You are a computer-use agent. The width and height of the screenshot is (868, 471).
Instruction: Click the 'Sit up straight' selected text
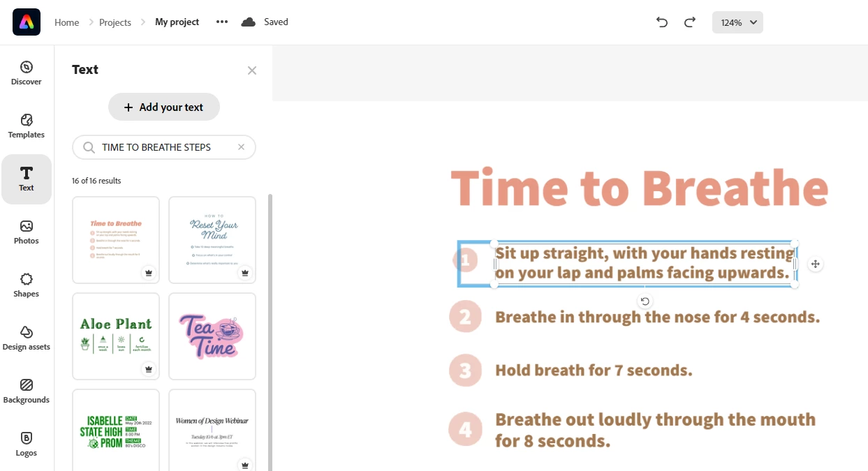pos(645,263)
